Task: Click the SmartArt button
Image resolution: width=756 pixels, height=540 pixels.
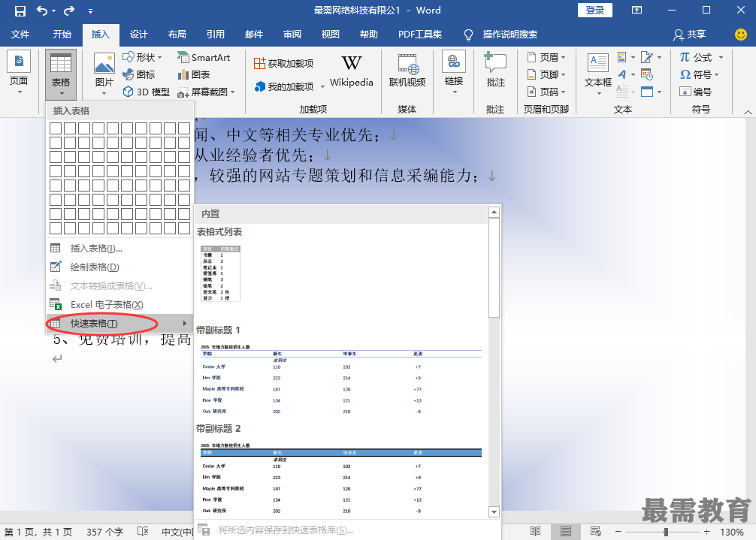Action: 204,57
